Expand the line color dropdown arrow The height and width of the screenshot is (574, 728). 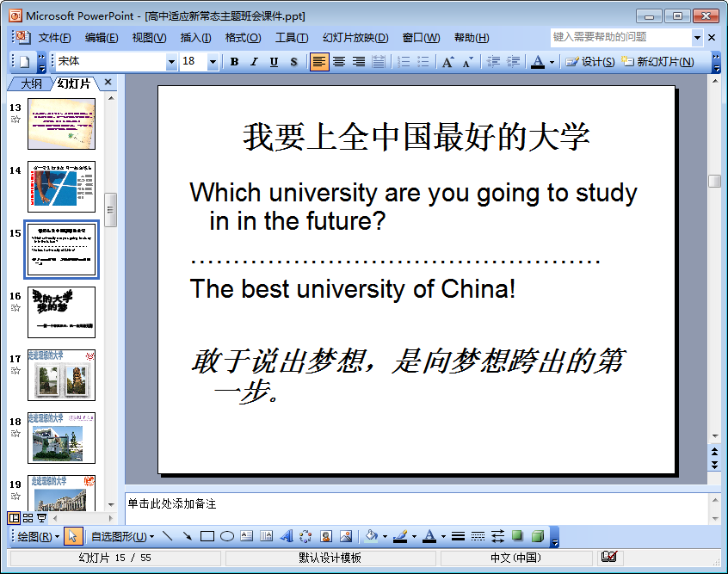414,536
